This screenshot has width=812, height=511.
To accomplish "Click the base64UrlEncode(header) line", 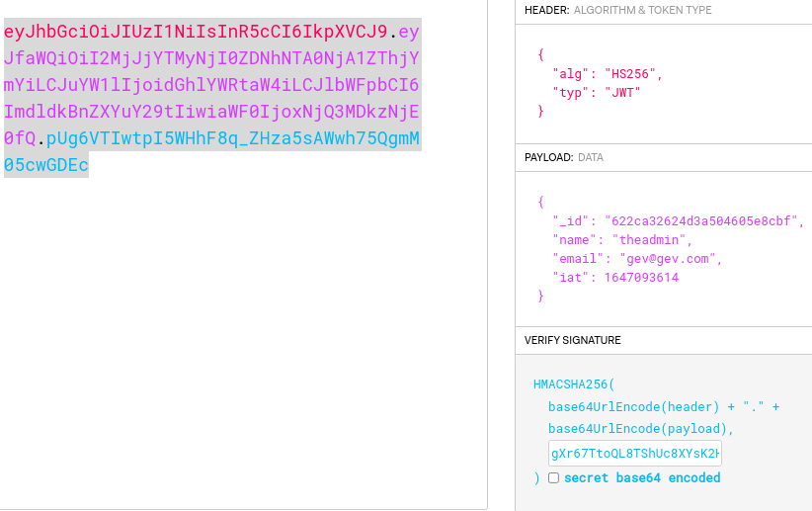I will click(x=664, y=407).
